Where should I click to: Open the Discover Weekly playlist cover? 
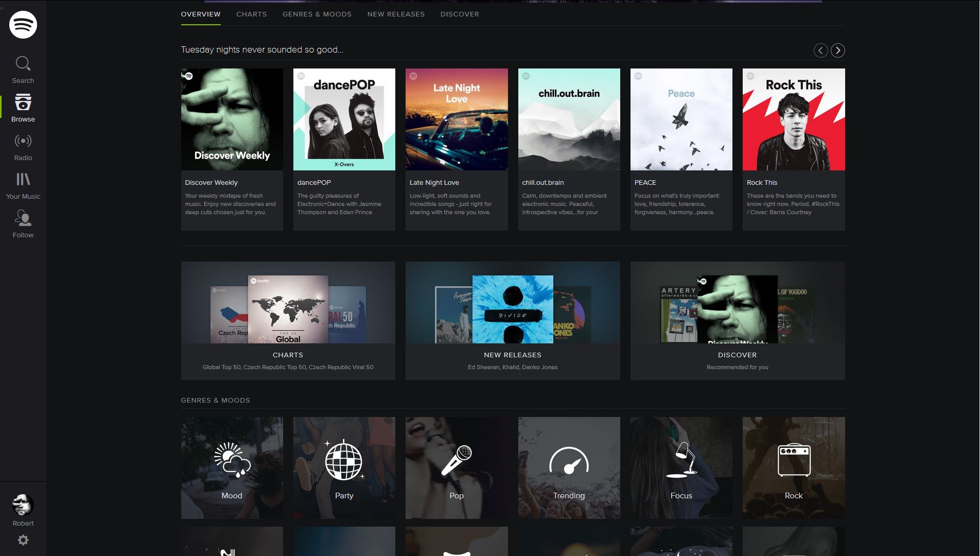pyautogui.click(x=232, y=119)
